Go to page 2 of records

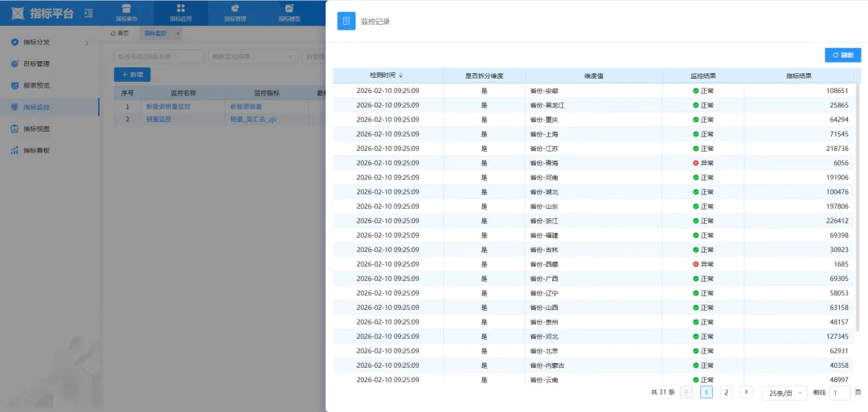(x=726, y=393)
